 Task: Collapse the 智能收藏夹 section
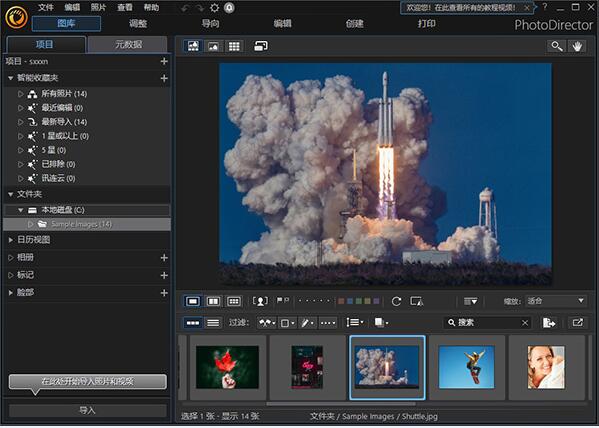(x=11, y=78)
